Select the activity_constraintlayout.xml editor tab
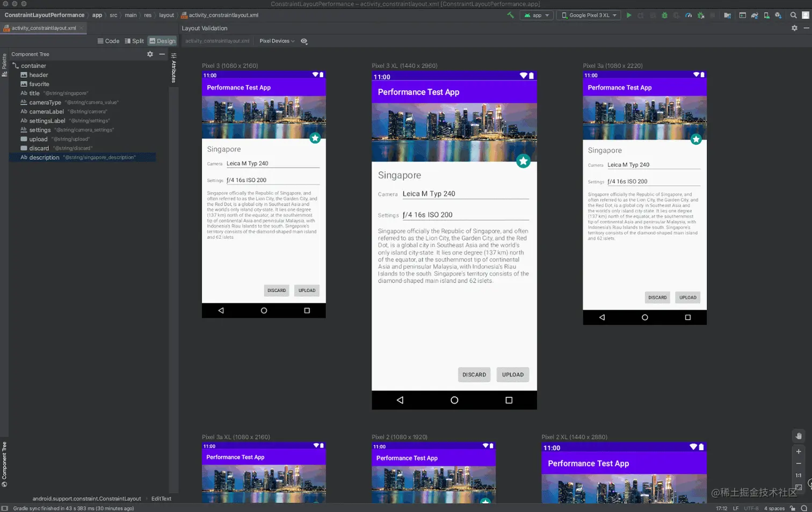The height and width of the screenshot is (512, 812). (x=43, y=28)
